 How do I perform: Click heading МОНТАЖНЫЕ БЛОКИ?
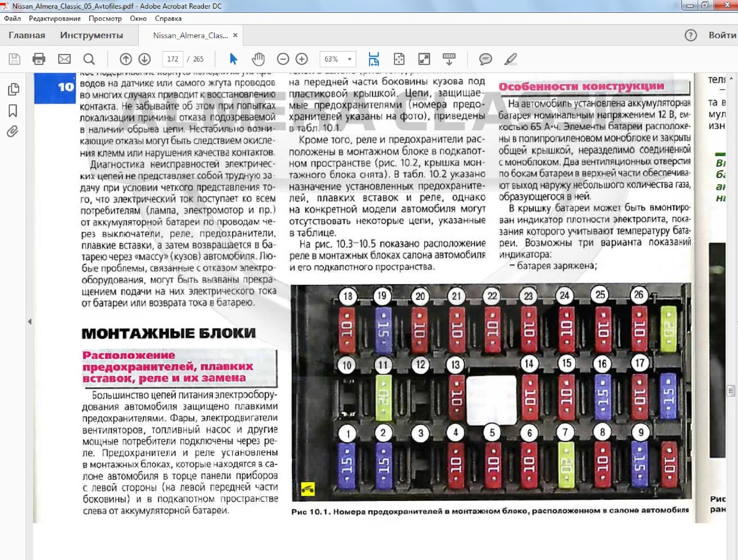(169, 333)
